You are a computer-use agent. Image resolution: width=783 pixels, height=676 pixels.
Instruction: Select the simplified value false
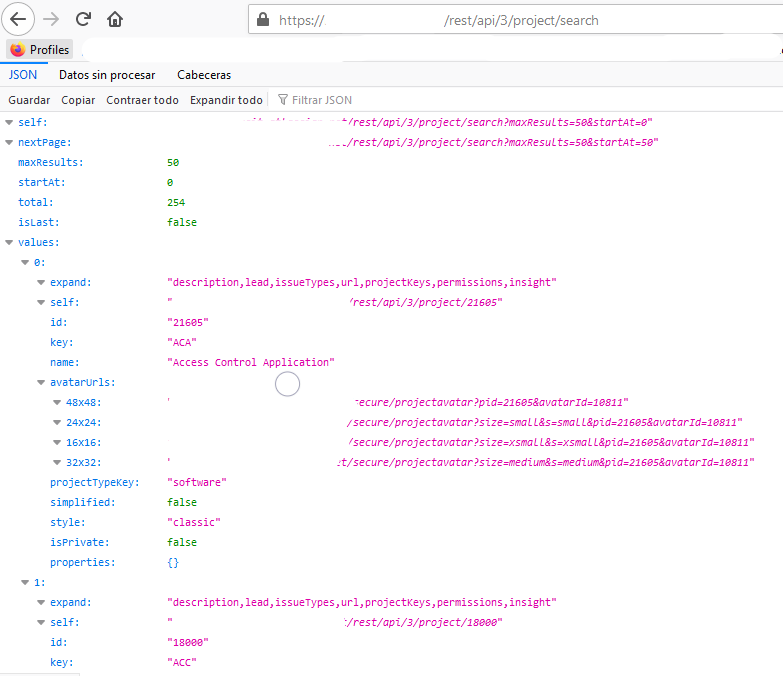tap(182, 502)
